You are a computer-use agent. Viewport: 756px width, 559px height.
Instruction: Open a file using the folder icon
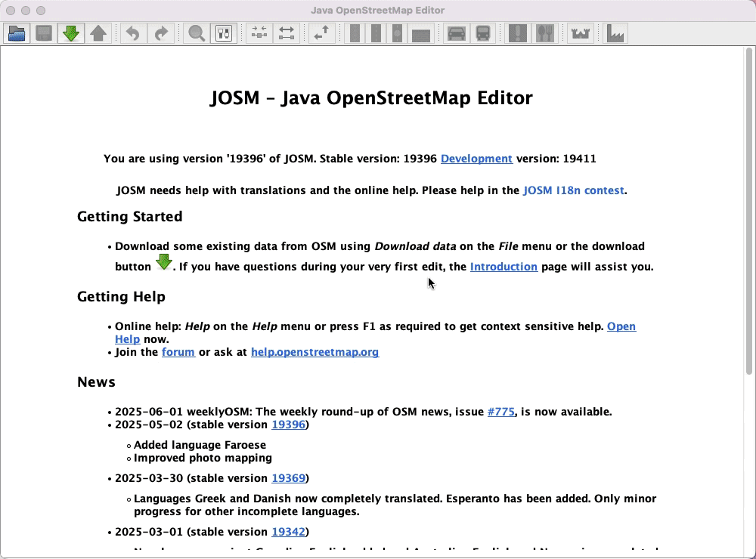click(16, 32)
